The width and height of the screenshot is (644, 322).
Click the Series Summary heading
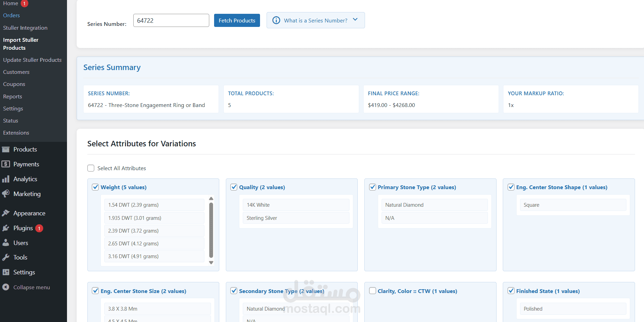112,67
